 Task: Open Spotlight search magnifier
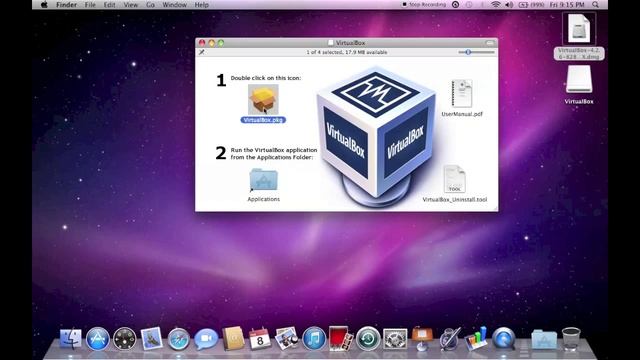click(x=596, y=5)
